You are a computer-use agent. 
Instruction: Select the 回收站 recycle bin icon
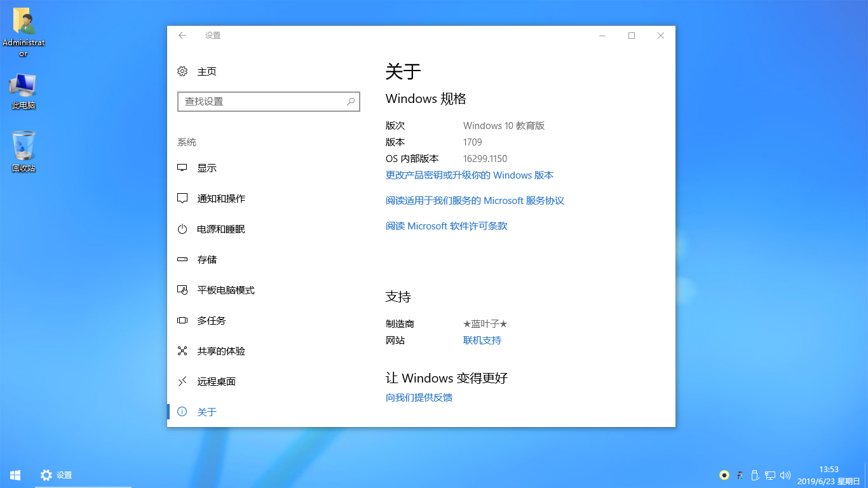(x=24, y=152)
